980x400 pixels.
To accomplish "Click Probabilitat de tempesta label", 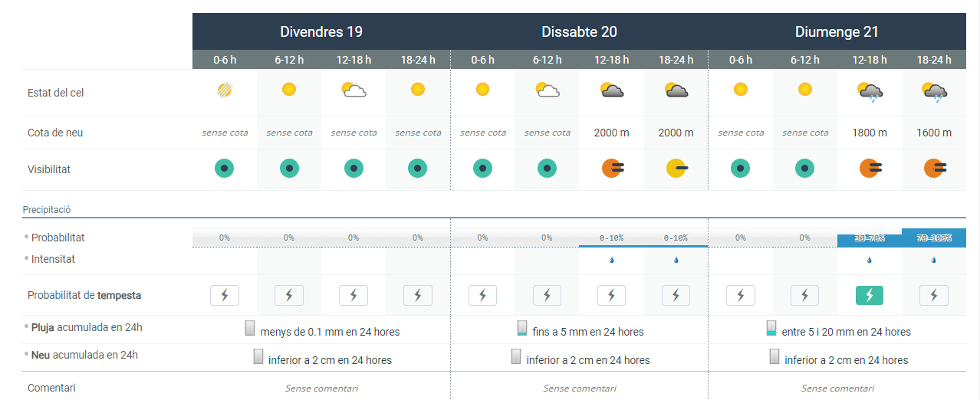I will (x=84, y=295).
